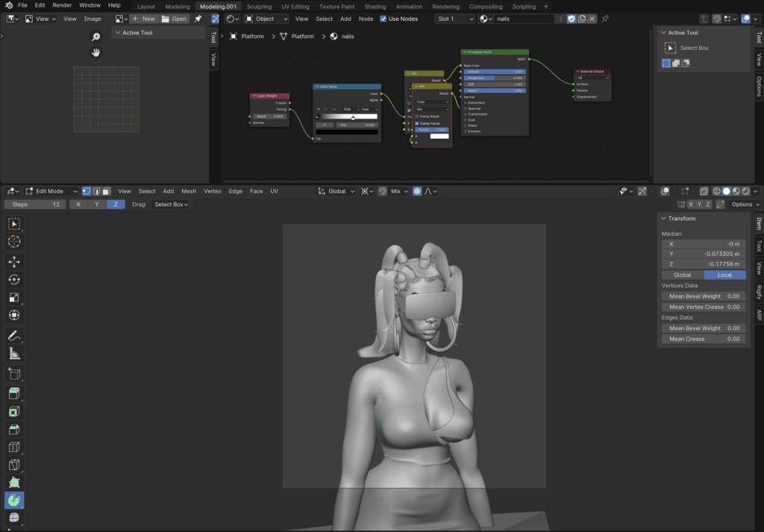This screenshot has width=764, height=532.
Task: Click the Steps value field
Action: tap(35, 204)
